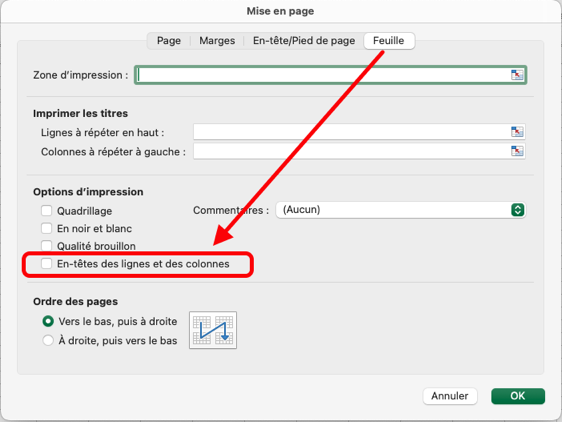Click range selector icon for Colonnes à répéter
The height and width of the screenshot is (422, 562).
click(517, 151)
